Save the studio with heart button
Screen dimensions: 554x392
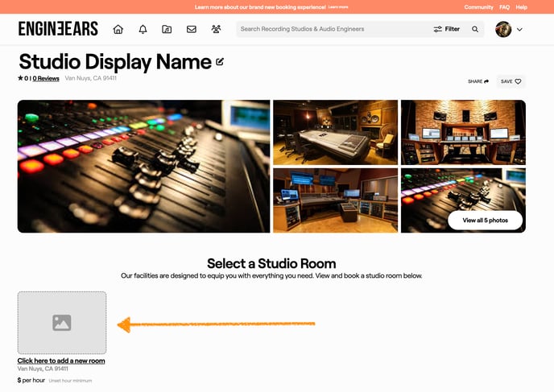coord(511,81)
